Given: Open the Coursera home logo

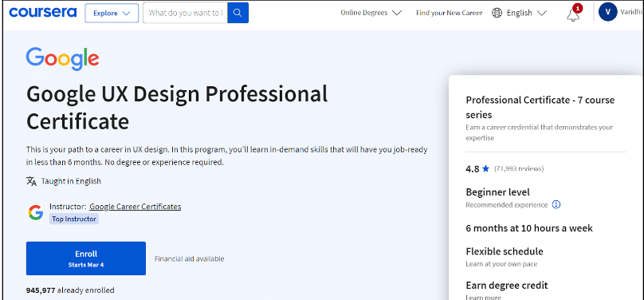Looking at the screenshot, I should pyautogui.click(x=43, y=13).
